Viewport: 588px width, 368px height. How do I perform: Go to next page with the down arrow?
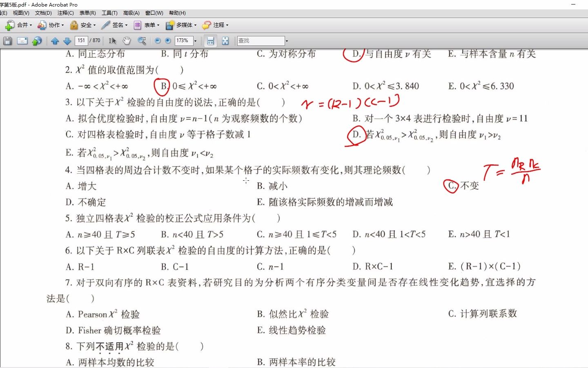click(67, 41)
